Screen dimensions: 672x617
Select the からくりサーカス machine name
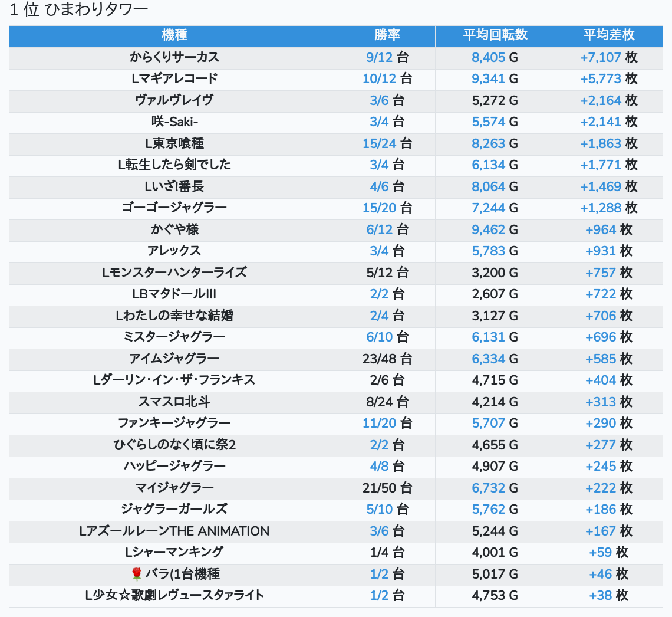click(x=174, y=57)
